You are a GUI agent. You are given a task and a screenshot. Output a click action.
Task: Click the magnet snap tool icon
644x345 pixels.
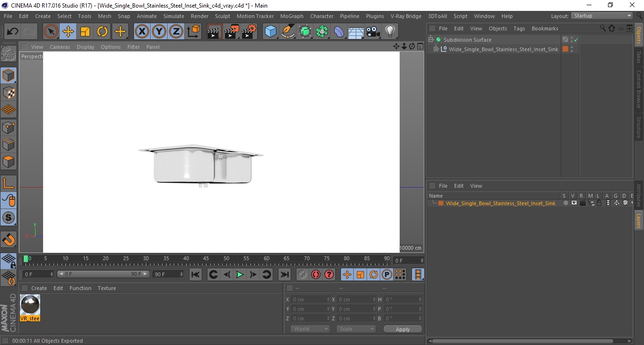coord(9,239)
